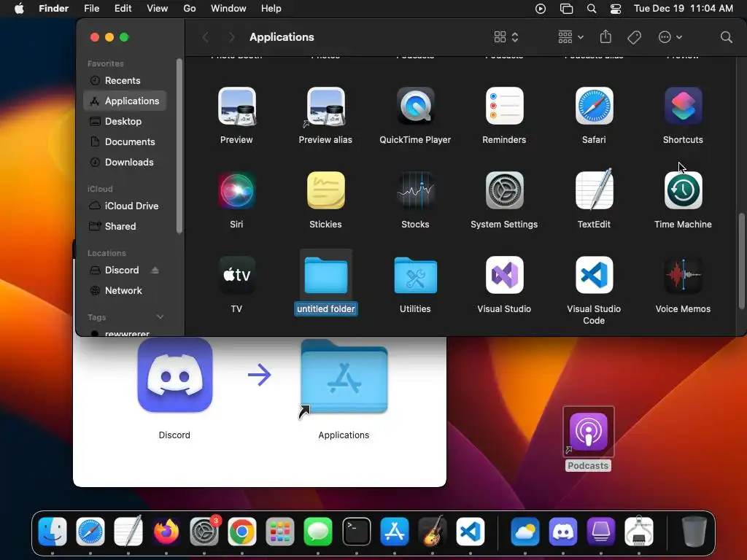Click the menu bar date and time
Image resolution: width=747 pixels, height=560 pixels.
(683, 9)
